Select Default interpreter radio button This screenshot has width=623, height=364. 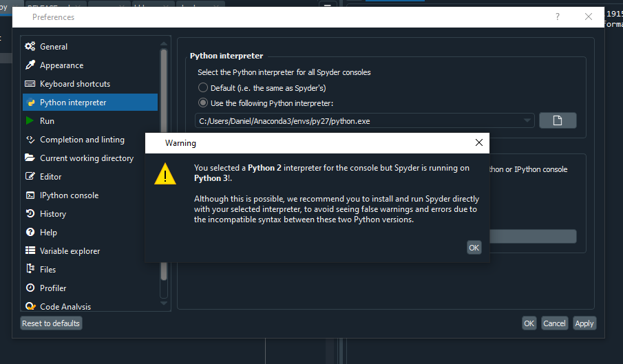point(202,87)
